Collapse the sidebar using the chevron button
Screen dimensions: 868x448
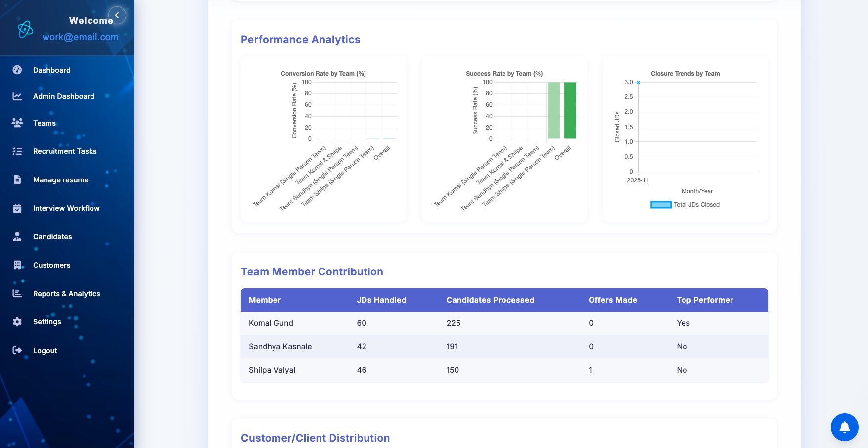pos(117,15)
